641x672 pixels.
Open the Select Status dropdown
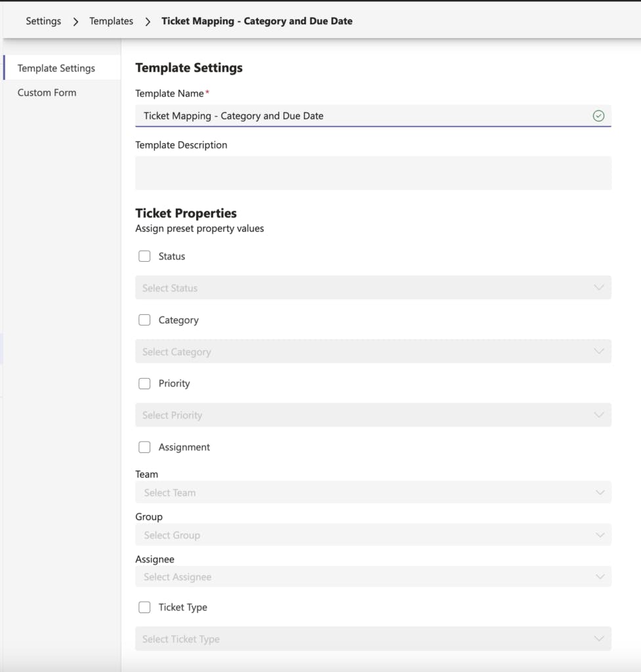point(373,287)
